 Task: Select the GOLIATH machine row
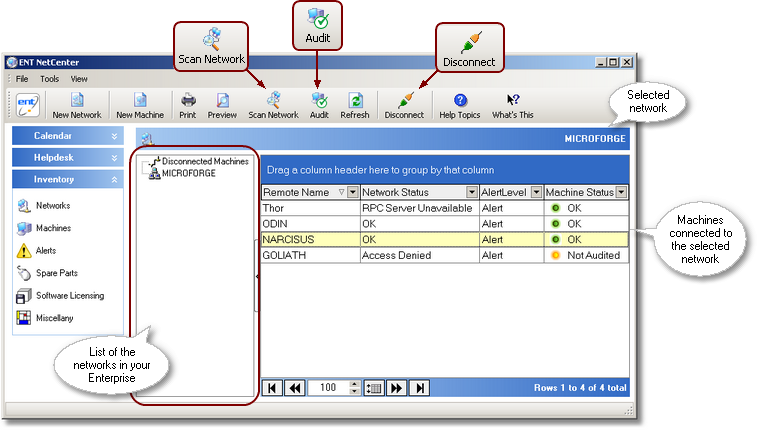click(x=445, y=256)
